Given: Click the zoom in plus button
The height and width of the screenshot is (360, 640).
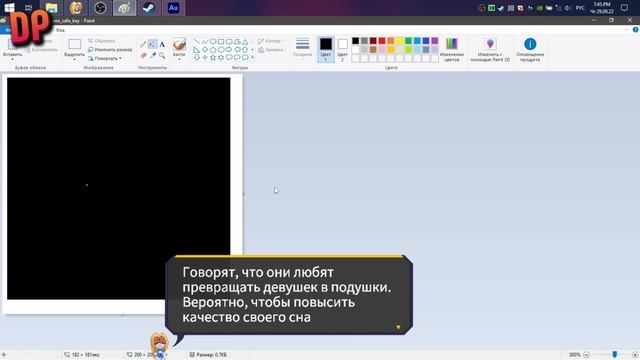Looking at the screenshot, I should (635, 355).
